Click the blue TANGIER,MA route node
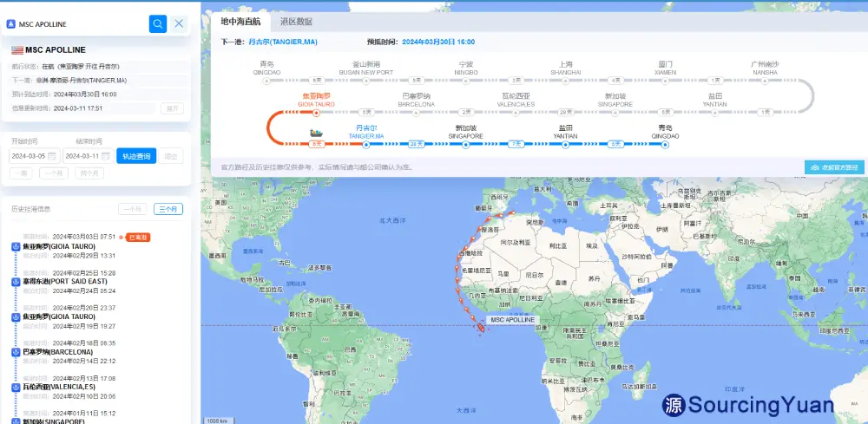The image size is (868, 424). [366, 145]
